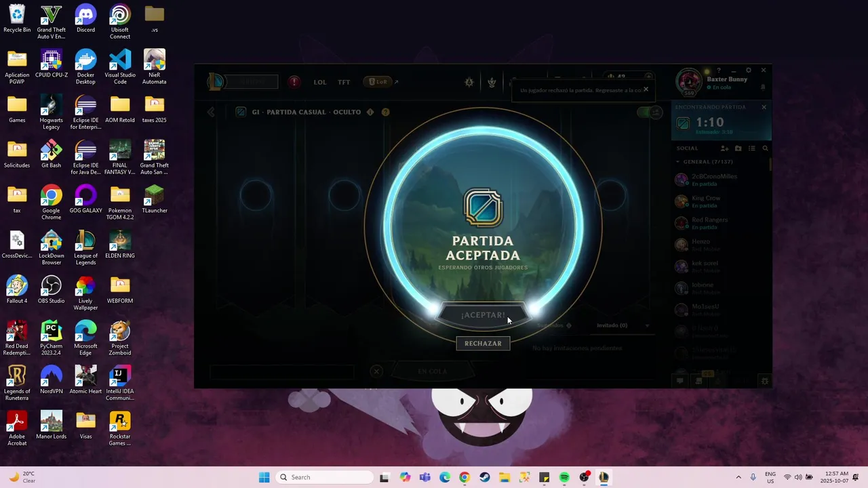Go back using the lobby arrow

[211, 112]
